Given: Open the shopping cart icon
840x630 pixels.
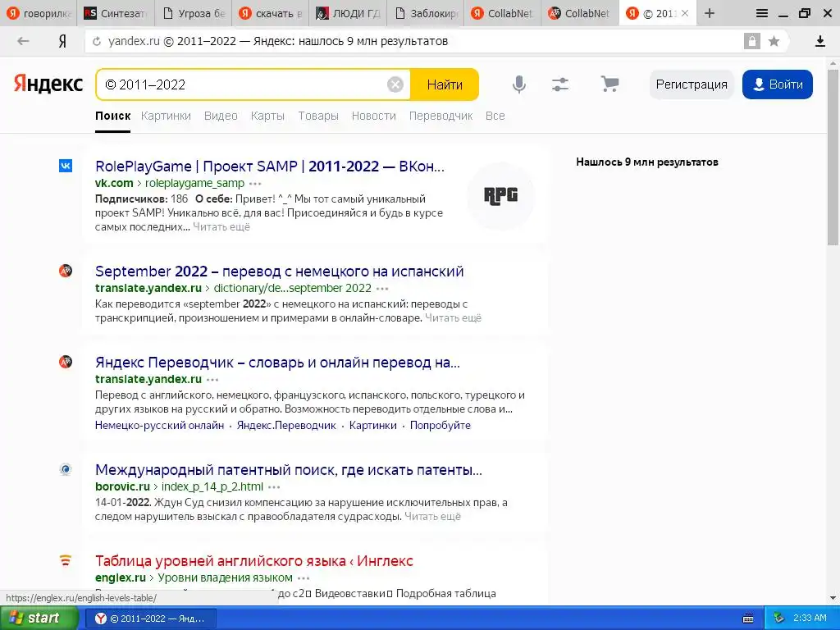Looking at the screenshot, I should [609, 84].
